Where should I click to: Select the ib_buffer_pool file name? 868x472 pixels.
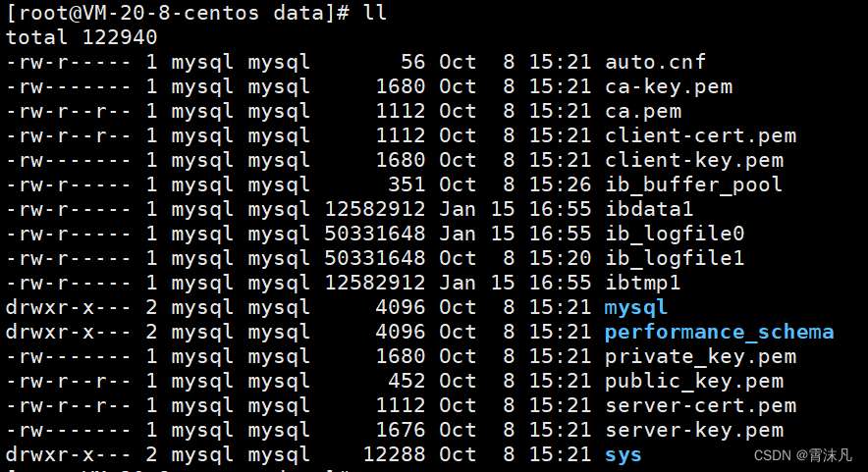693,184
